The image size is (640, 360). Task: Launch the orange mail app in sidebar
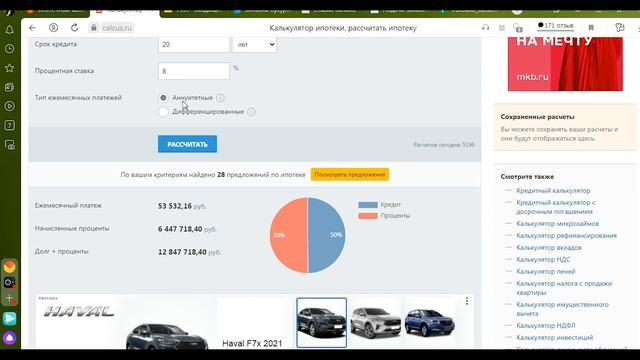pyautogui.click(x=9, y=267)
